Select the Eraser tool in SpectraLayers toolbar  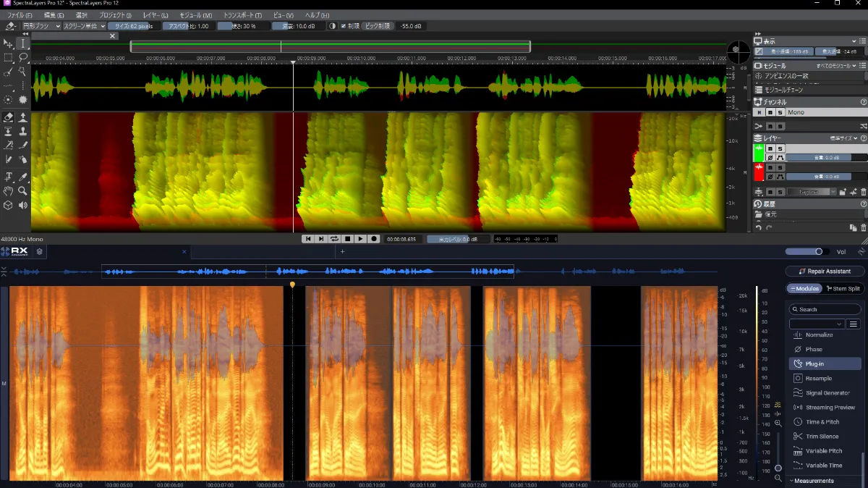9,117
